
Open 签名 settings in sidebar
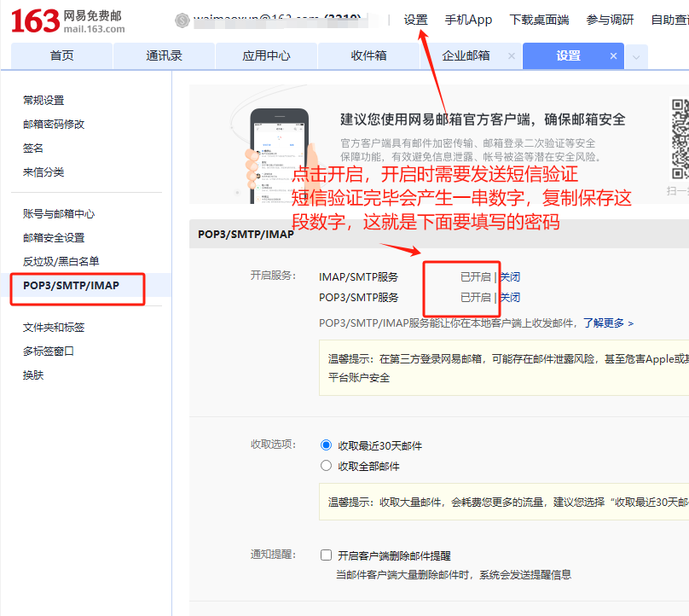(x=32, y=148)
